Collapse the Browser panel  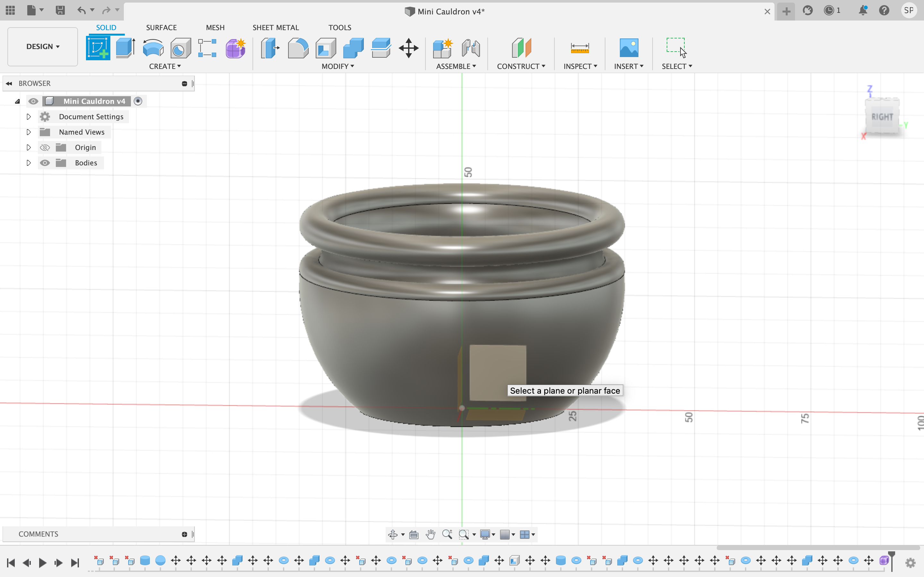(8, 83)
